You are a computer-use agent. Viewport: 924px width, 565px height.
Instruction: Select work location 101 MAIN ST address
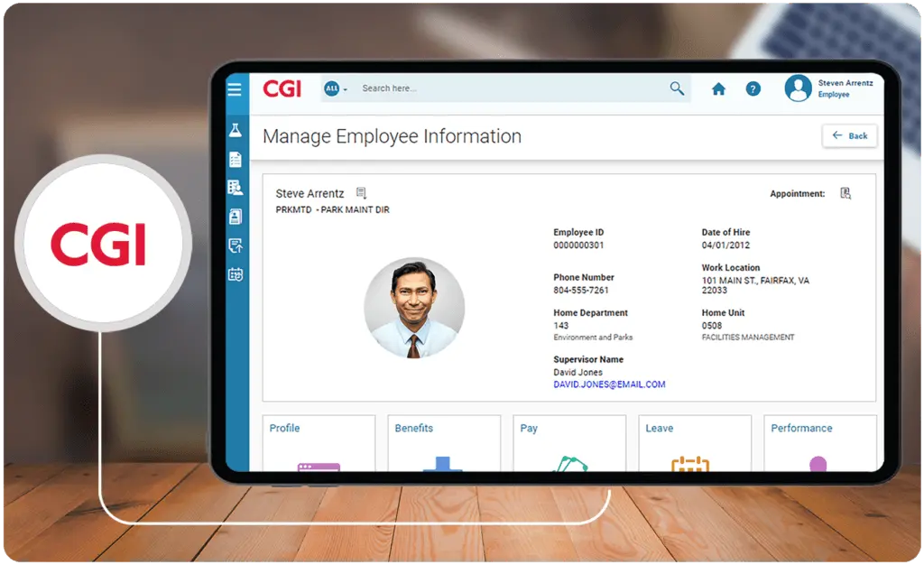click(x=755, y=286)
